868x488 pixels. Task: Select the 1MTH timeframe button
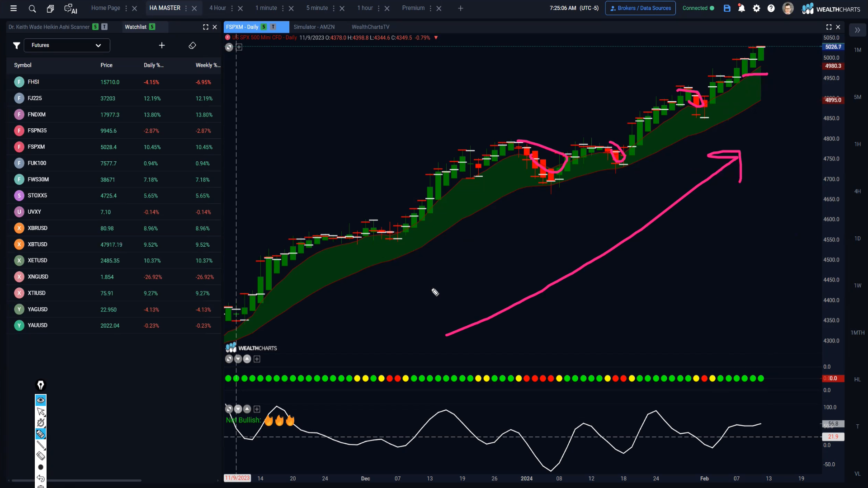pos(858,333)
